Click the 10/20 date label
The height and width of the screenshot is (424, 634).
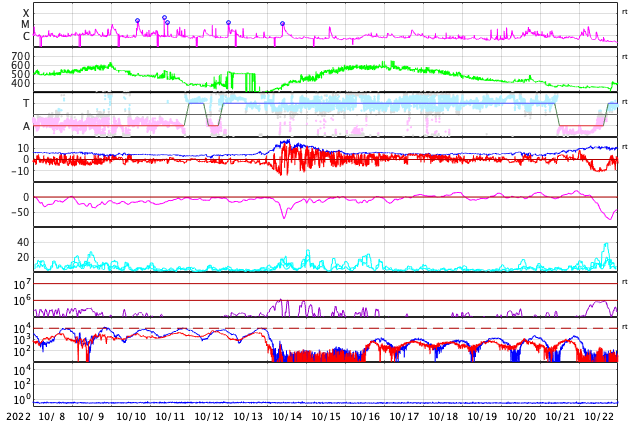pyautogui.click(x=521, y=417)
